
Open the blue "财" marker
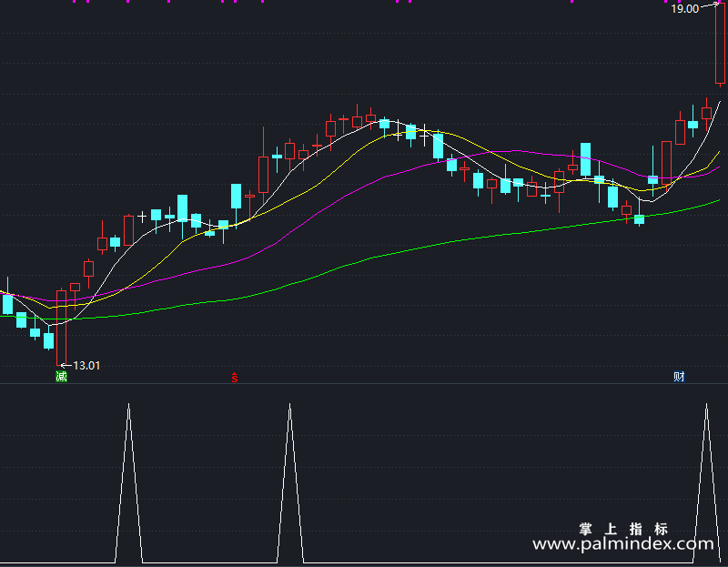pyautogui.click(x=679, y=376)
